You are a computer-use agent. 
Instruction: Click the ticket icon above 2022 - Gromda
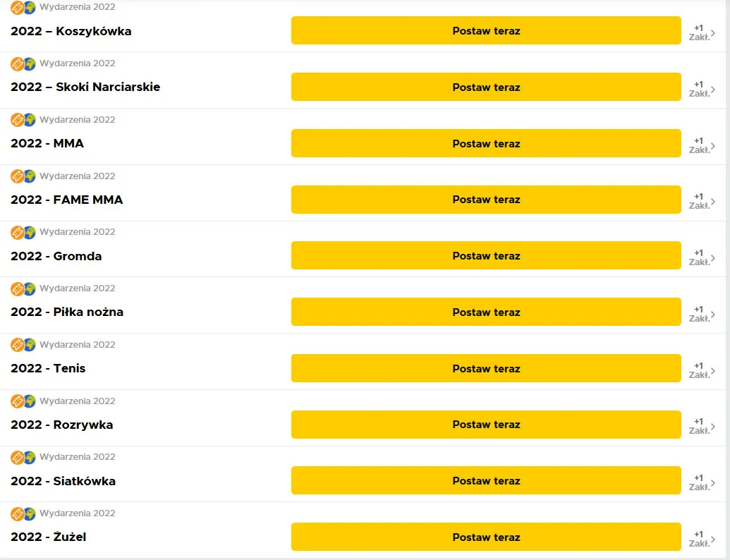tap(17, 232)
